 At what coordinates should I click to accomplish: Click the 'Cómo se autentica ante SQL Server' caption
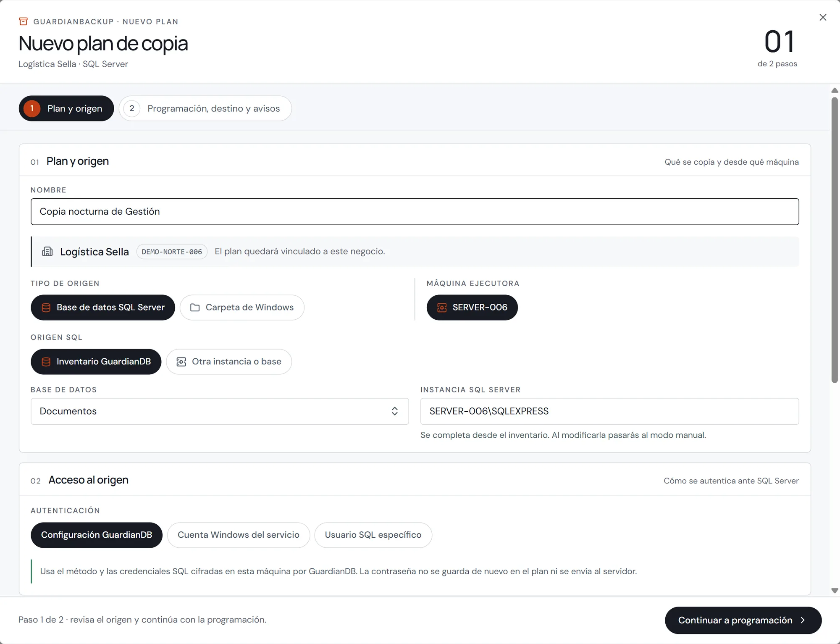pos(731,481)
